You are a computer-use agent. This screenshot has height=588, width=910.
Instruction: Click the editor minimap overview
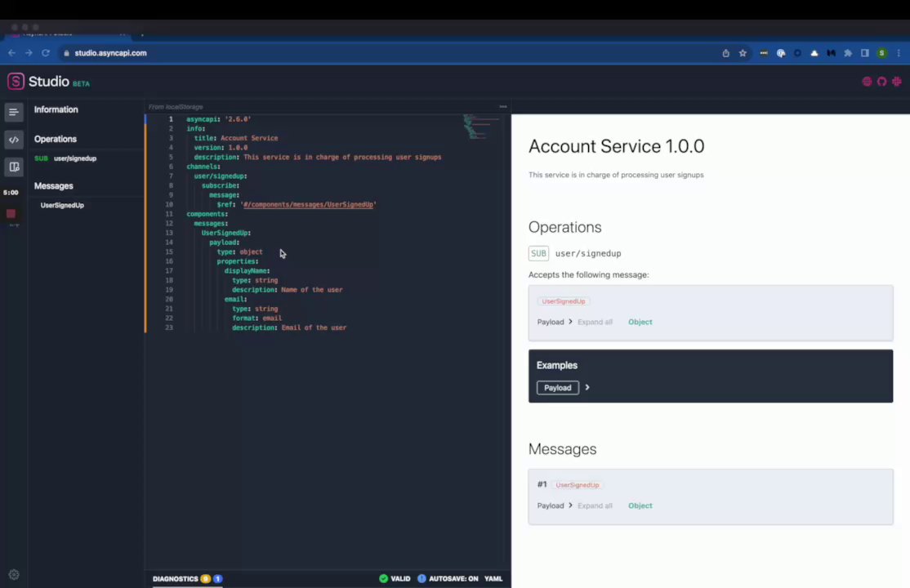coord(480,127)
